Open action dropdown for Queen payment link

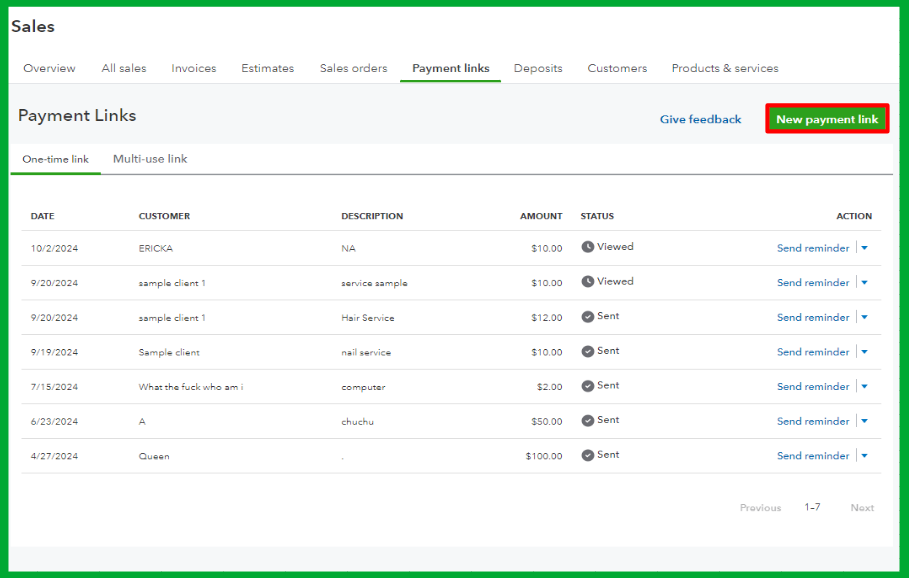point(864,456)
